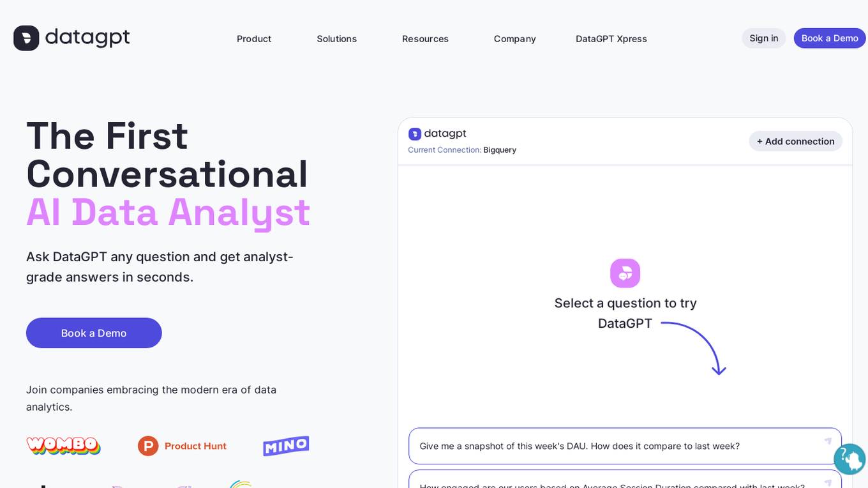Open the Product menu
The image size is (868, 488).
[x=254, y=38]
